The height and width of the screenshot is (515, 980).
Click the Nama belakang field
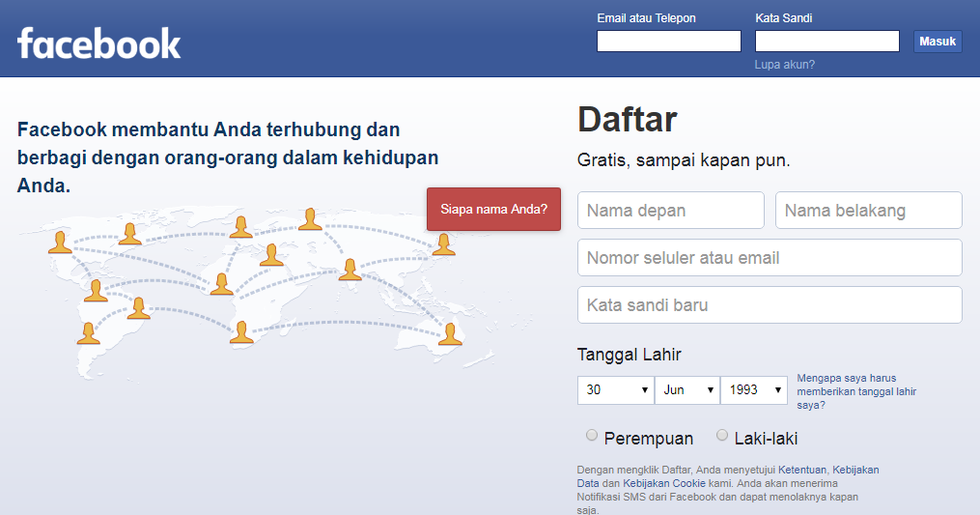click(869, 211)
